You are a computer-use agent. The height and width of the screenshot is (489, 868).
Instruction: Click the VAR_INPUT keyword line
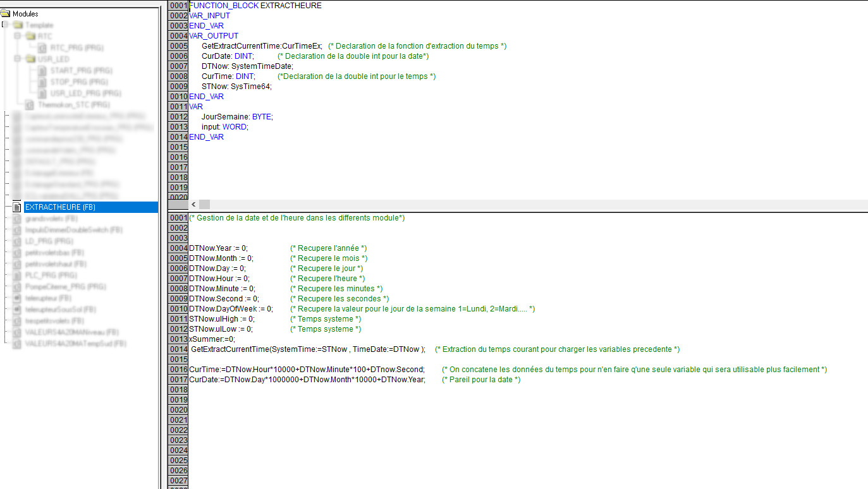pyautogui.click(x=209, y=16)
